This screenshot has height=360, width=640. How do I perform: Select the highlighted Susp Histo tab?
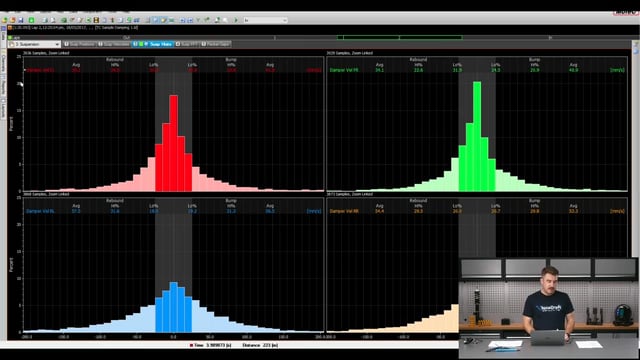[x=153, y=44]
